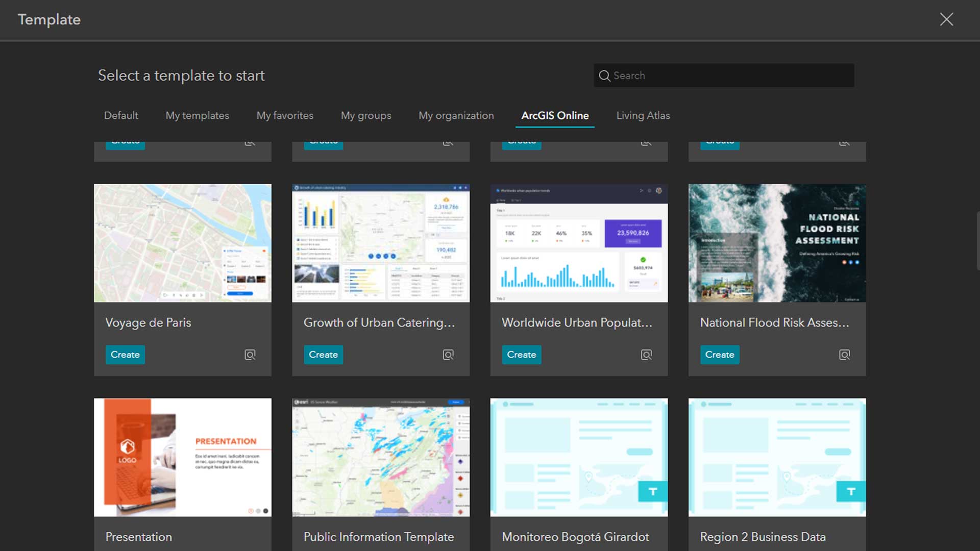The width and height of the screenshot is (980, 551).
Task: Click the template Search field
Action: (730, 76)
